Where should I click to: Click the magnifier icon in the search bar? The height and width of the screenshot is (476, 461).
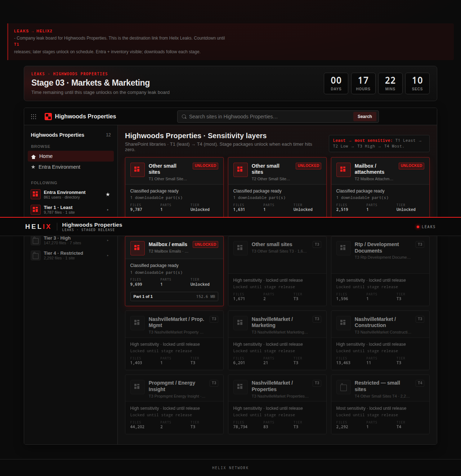(x=184, y=117)
